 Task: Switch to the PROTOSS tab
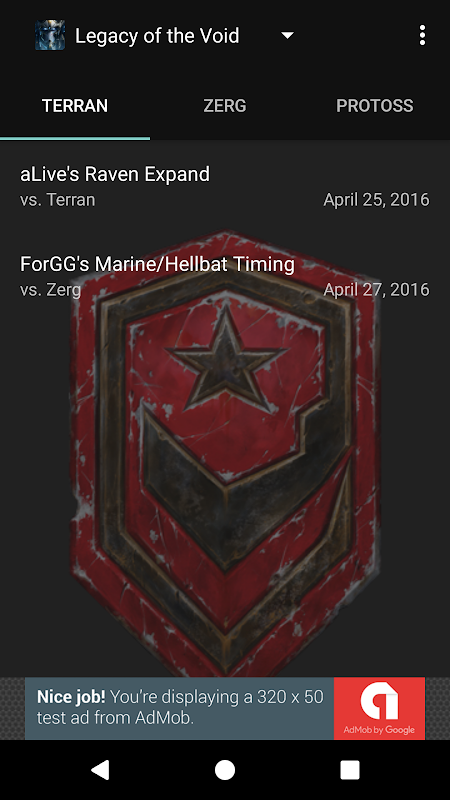point(375,106)
